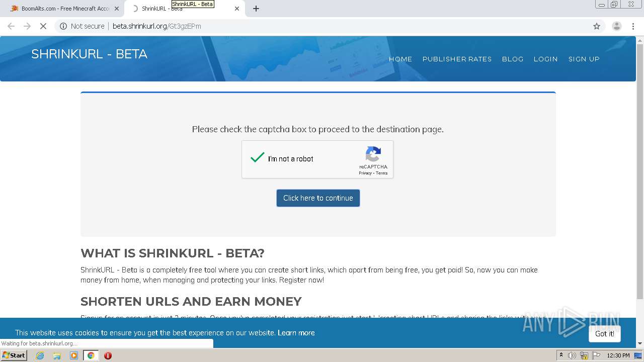Open the Chrome profile avatar icon
Viewport: 644px width, 362px height.
pyautogui.click(x=616, y=26)
